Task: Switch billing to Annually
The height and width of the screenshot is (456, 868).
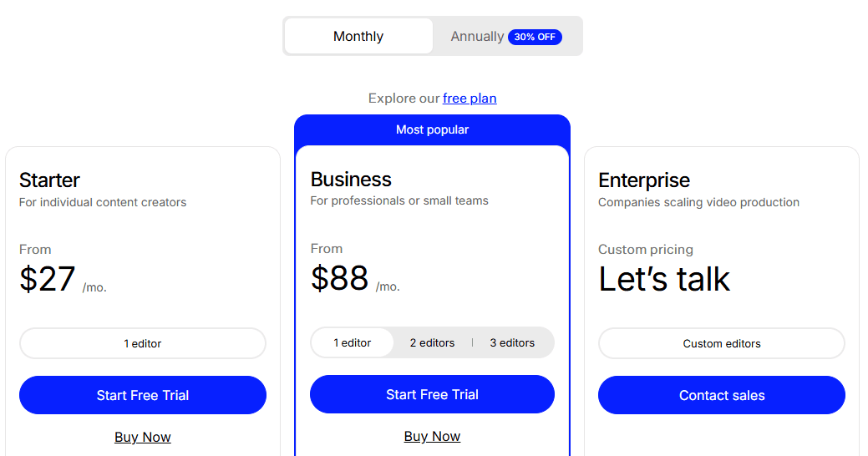Action: (x=477, y=37)
